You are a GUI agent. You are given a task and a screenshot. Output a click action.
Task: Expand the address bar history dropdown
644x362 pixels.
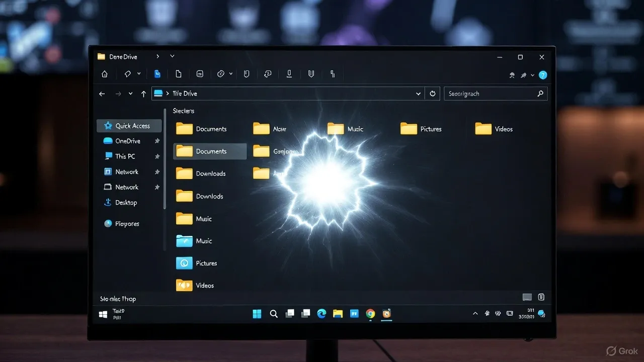click(418, 94)
